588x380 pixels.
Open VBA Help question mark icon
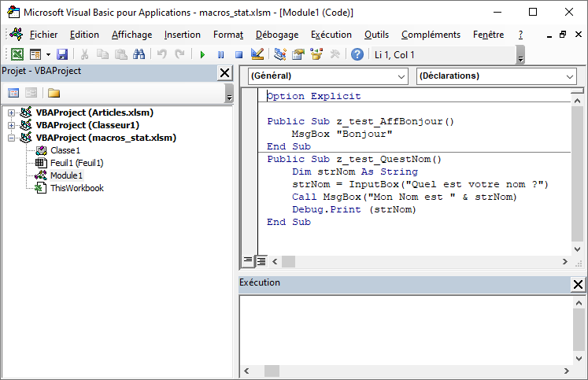click(x=357, y=55)
